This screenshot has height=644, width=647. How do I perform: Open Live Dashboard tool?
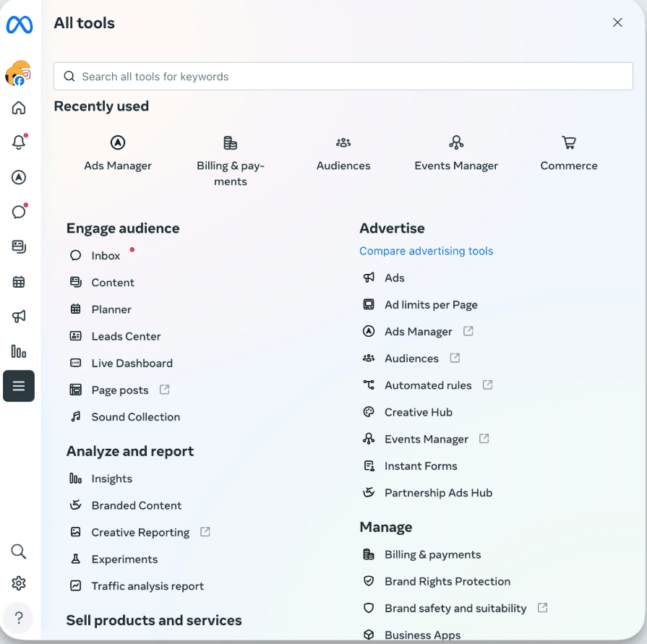click(121, 363)
